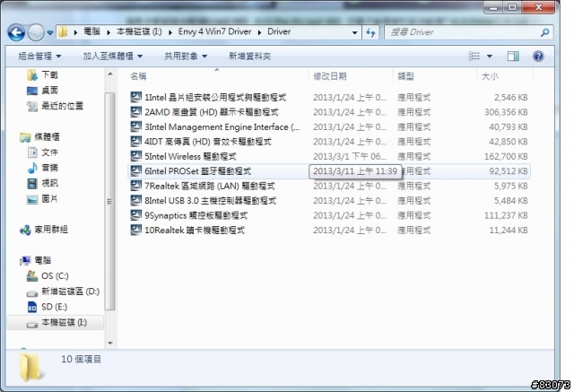Open the 共用對象 menu
Viewport: 574px width, 392px height.
pyautogui.click(x=186, y=56)
